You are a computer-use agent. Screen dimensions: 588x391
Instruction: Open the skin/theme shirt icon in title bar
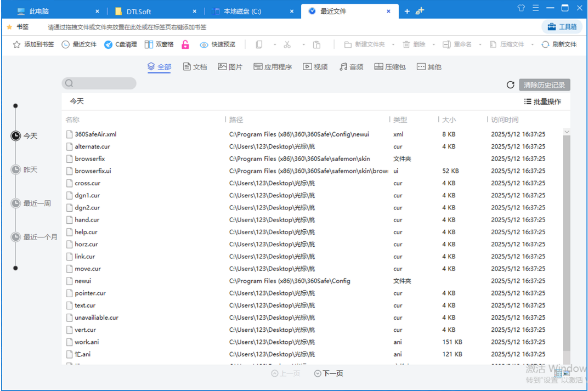point(521,8)
